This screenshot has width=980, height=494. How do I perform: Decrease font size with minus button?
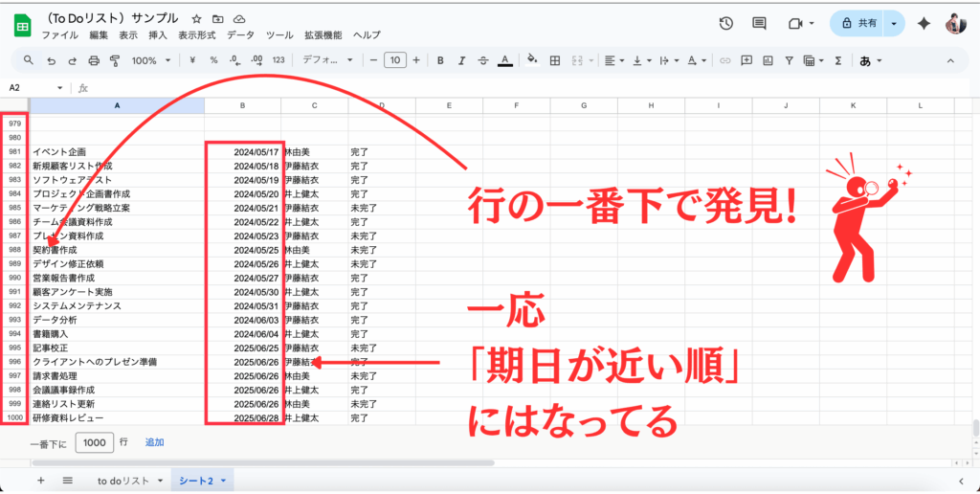[374, 60]
